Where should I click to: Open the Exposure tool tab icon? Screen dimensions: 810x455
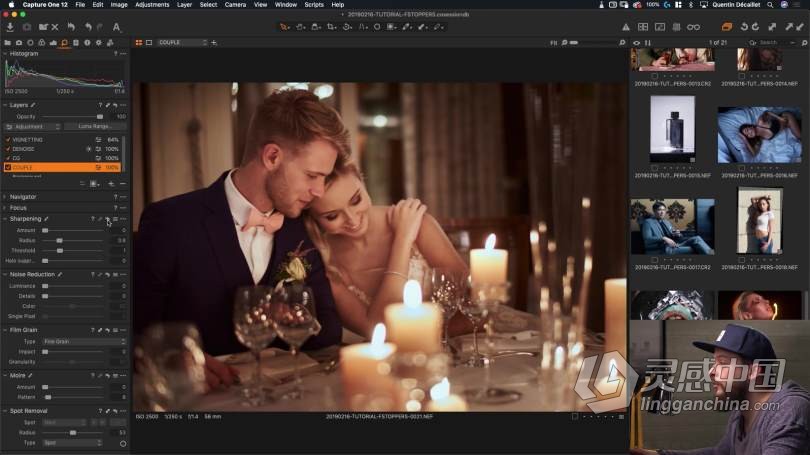[x=53, y=43]
